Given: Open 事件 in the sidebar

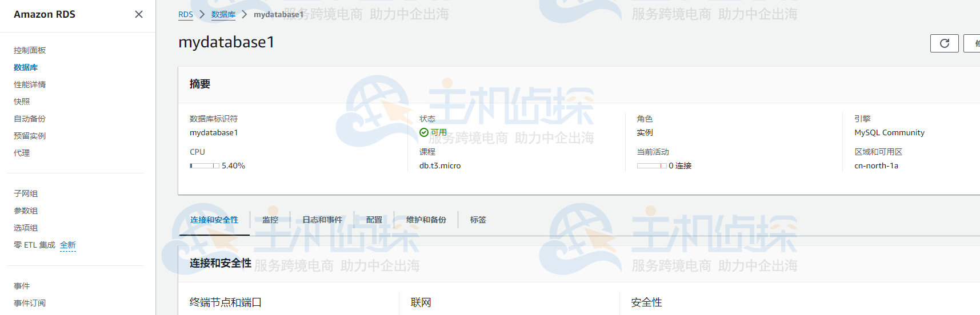Looking at the screenshot, I should pyautogui.click(x=22, y=286).
